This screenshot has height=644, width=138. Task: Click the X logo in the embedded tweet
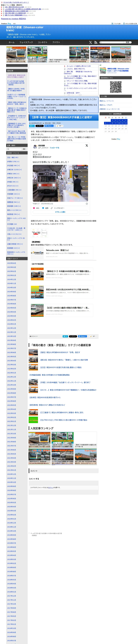87,146
